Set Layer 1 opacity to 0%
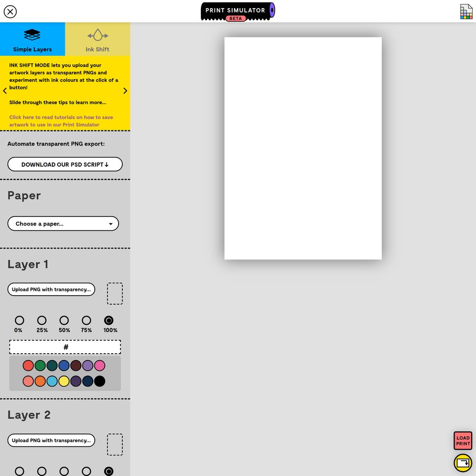 coord(20,320)
